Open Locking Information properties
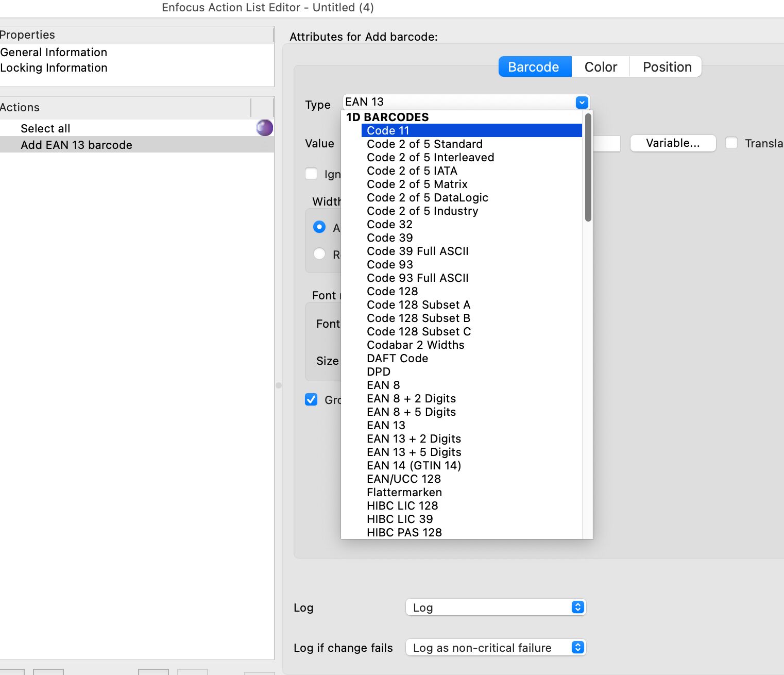This screenshot has height=675, width=784. [x=54, y=67]
